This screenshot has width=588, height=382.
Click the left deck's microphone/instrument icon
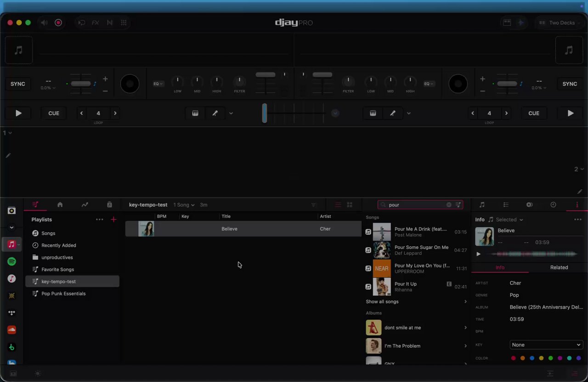pos(215,113)
